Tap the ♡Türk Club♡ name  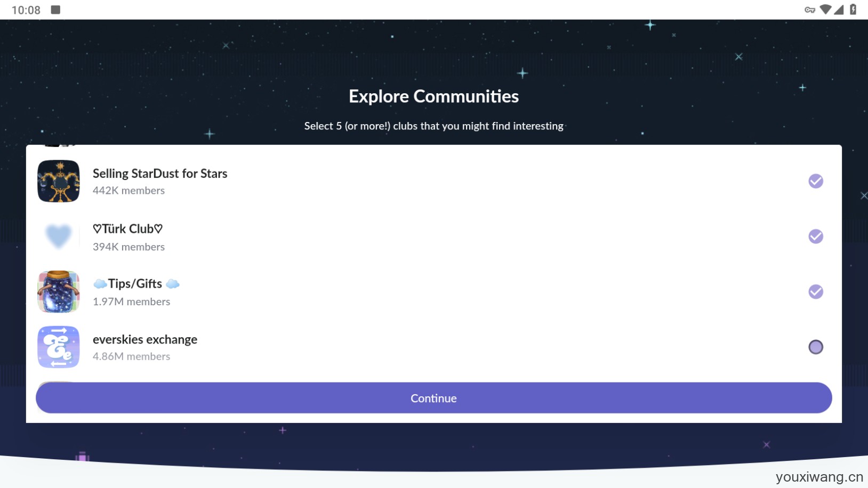coord(127,229)
